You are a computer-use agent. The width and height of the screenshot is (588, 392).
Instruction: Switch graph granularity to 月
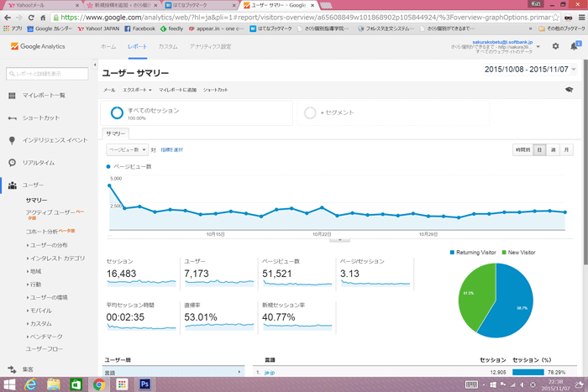(x=567, y=149)
